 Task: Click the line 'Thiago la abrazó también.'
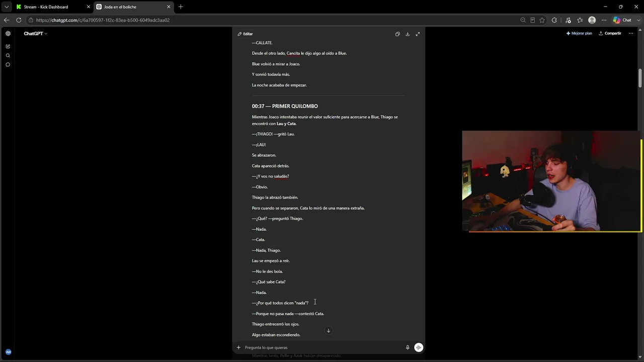tap(275, 198)
